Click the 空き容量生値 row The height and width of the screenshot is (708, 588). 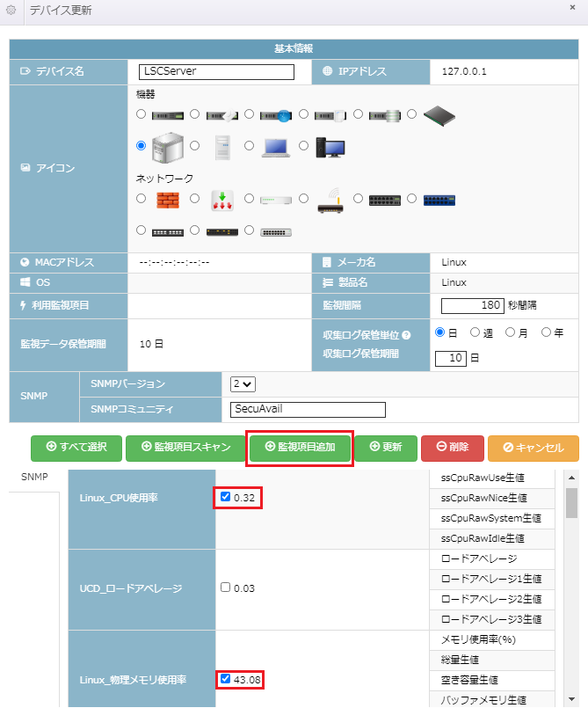(492, 681)
